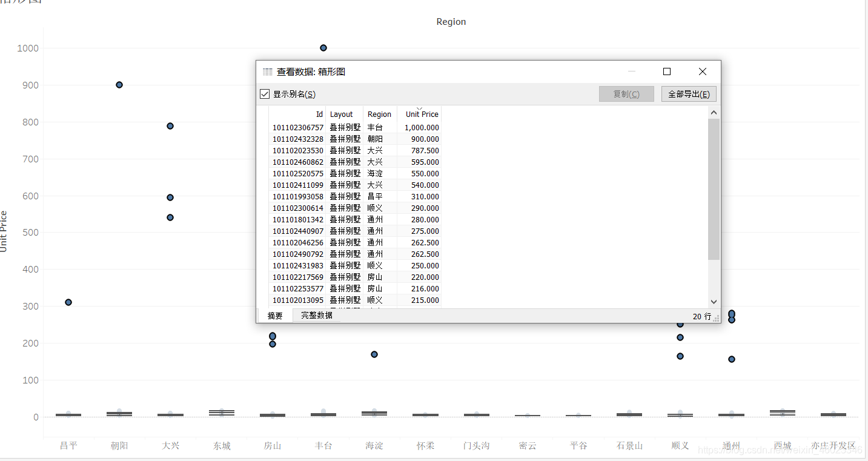Image resolution: width=868 pixels, height=461 pixels.
Task: Select the row with Id 101102411099
Action: click(x=355, y=185)
